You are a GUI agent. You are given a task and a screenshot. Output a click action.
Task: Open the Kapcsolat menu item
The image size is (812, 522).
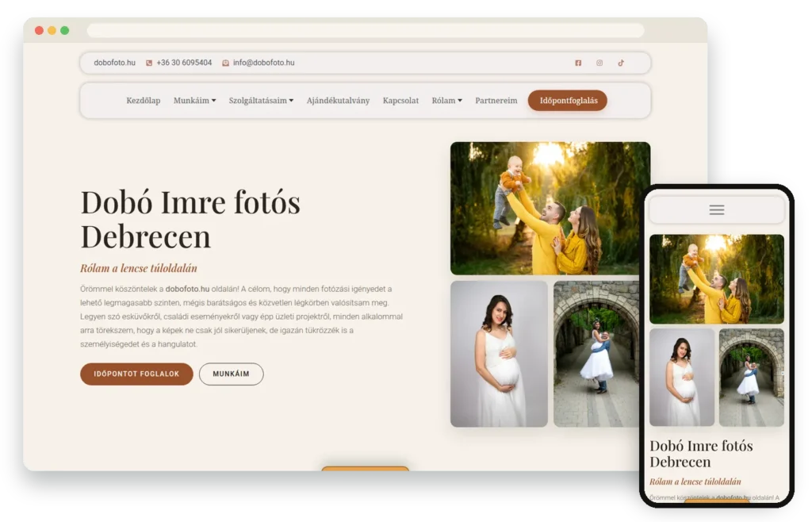point(400,101)
